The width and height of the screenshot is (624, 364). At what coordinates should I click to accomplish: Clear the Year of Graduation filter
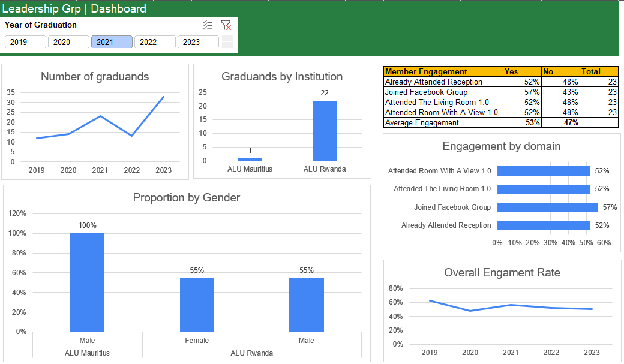(226, 25)
